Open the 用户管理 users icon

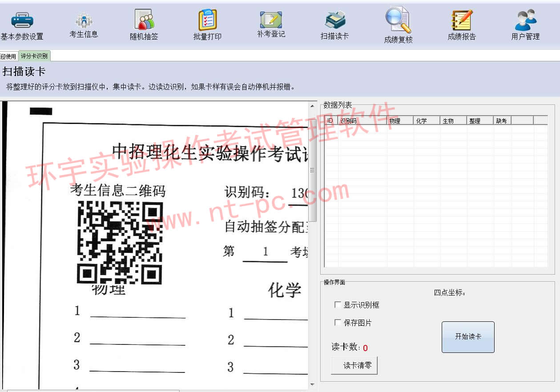(x=525, y=20)
